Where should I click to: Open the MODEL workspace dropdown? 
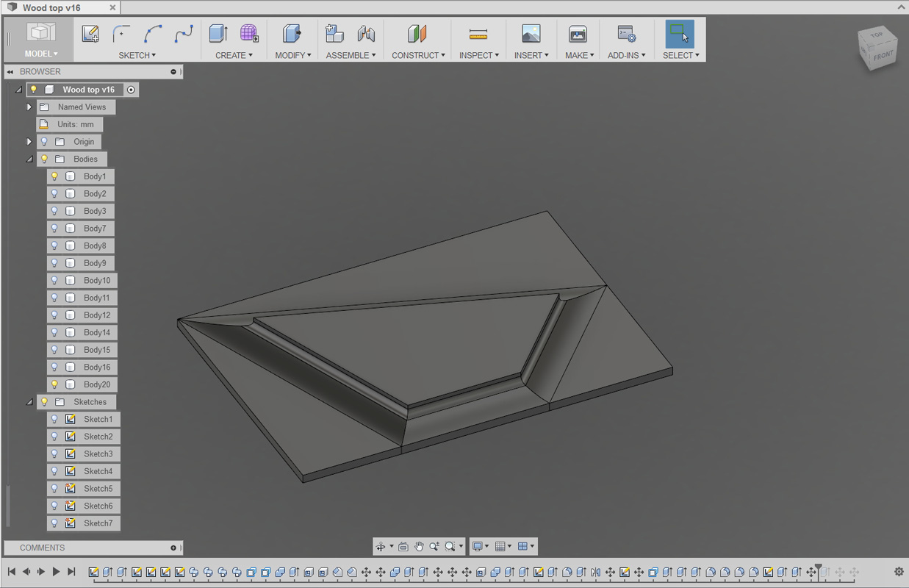point(40,54)
